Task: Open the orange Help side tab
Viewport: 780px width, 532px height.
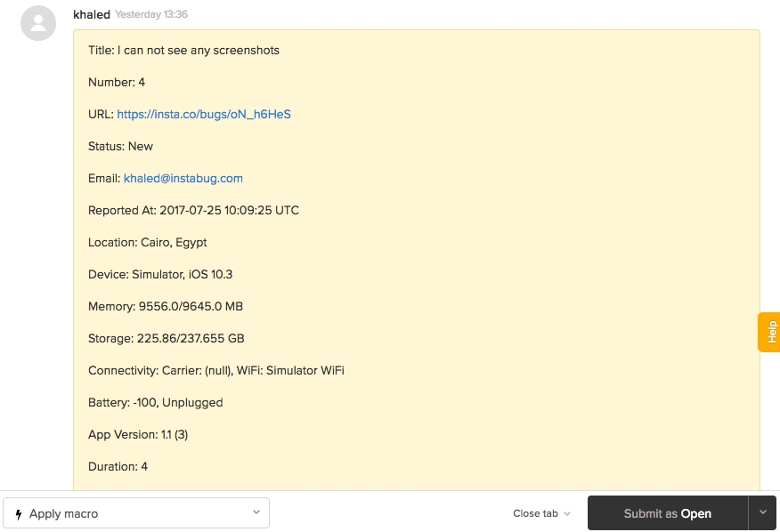Action: [x=770, y=332]
